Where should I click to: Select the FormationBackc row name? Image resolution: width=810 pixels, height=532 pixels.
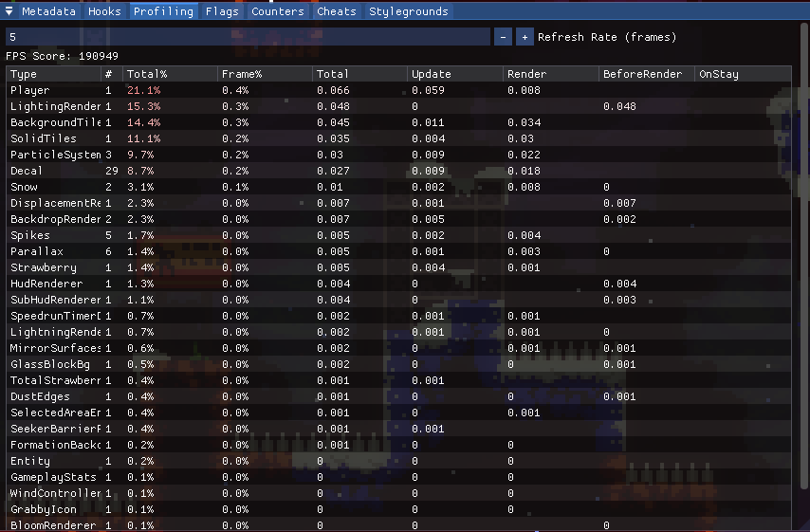tap(55, 445)
